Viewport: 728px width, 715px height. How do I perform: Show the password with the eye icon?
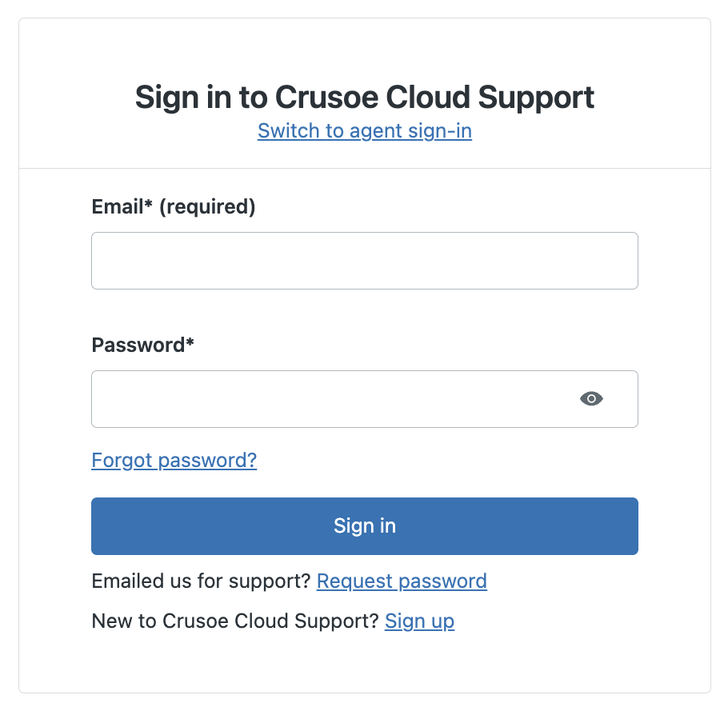point(591,399)
